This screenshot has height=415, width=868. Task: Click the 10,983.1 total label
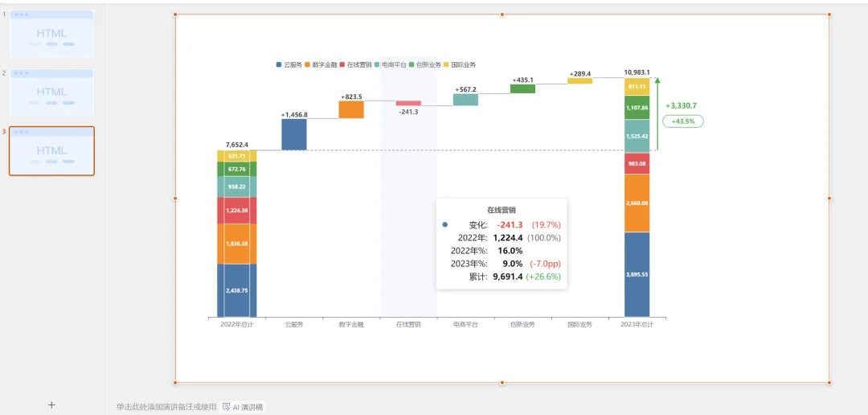click(x=637, y=72)
